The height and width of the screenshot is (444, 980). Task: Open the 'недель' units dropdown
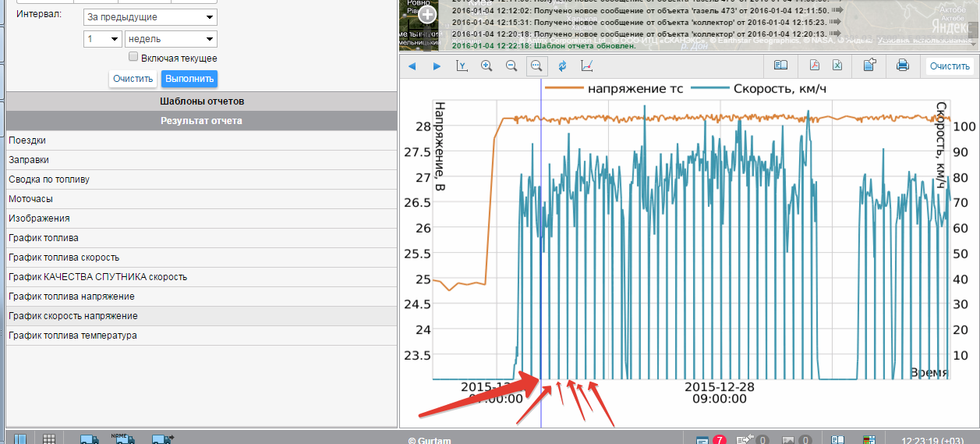coord(170,39)
